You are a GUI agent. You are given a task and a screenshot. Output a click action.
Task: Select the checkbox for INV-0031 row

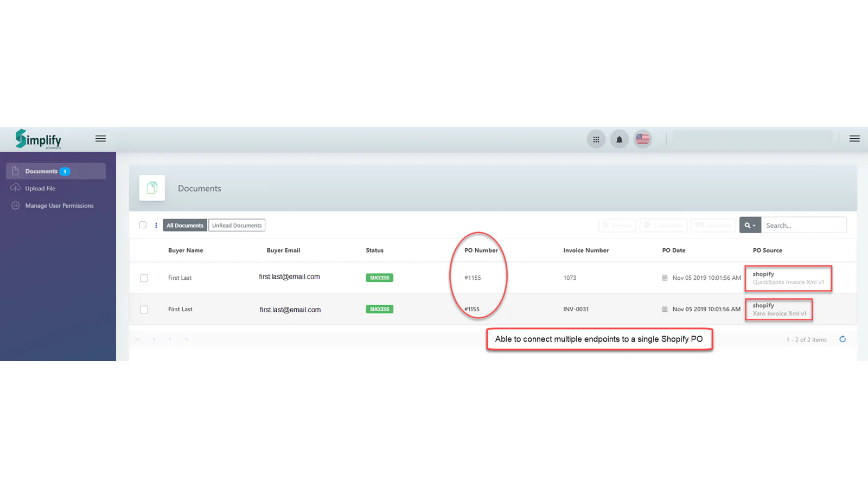tap(144, 309)
